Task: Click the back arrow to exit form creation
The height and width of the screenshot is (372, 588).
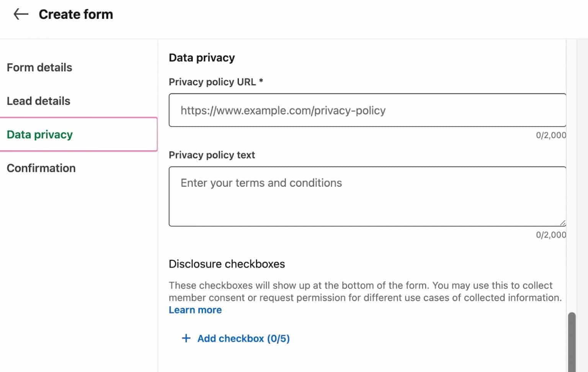Action: (21, 14)
